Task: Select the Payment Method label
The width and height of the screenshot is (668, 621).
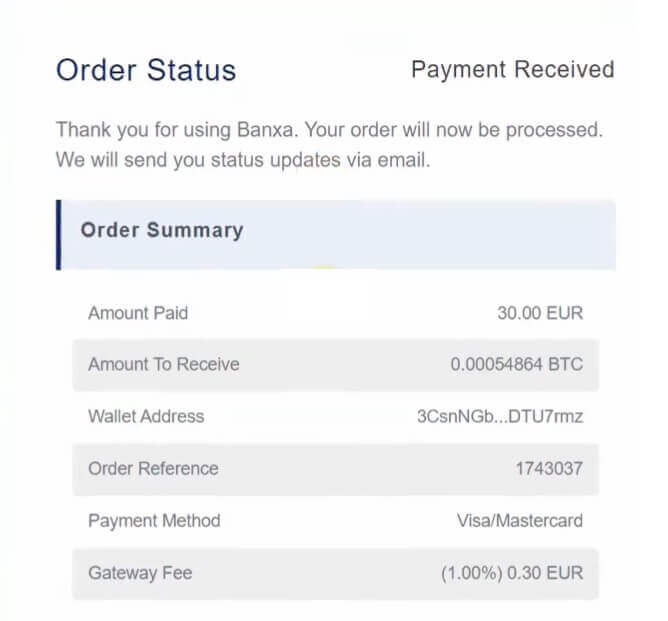Action: tap(154, 521)
